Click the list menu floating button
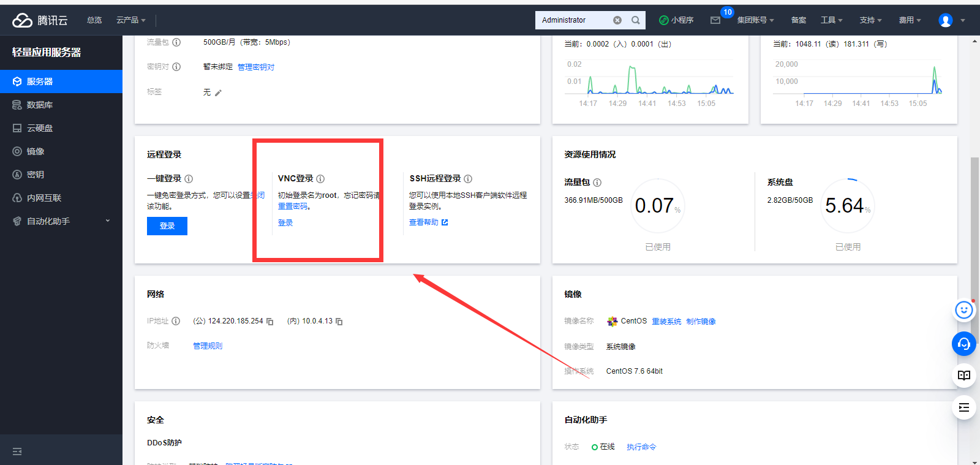 coord(963,407)
